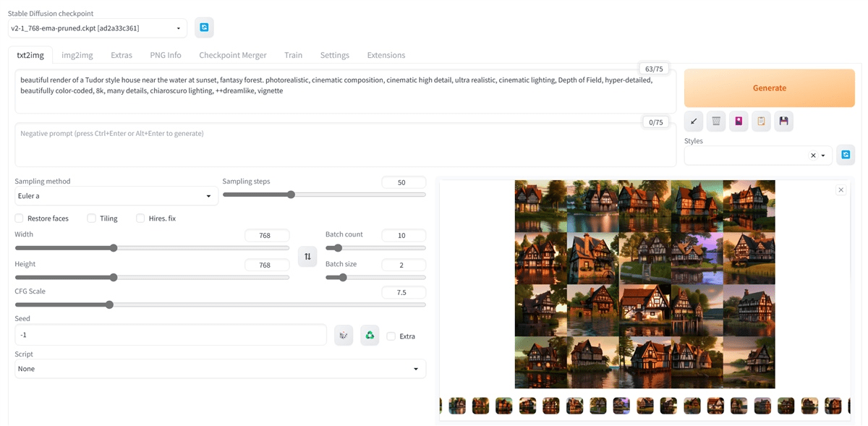Screen dimensions: 868x426
Task: Clear the prompt with the trash icon
Action: (716, 122)
